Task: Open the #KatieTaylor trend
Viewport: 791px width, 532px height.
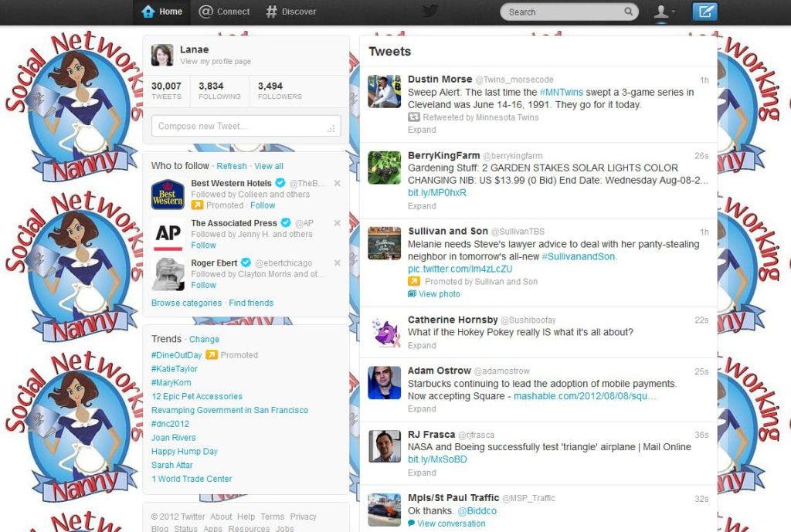Action: click(x=174, y=369)
